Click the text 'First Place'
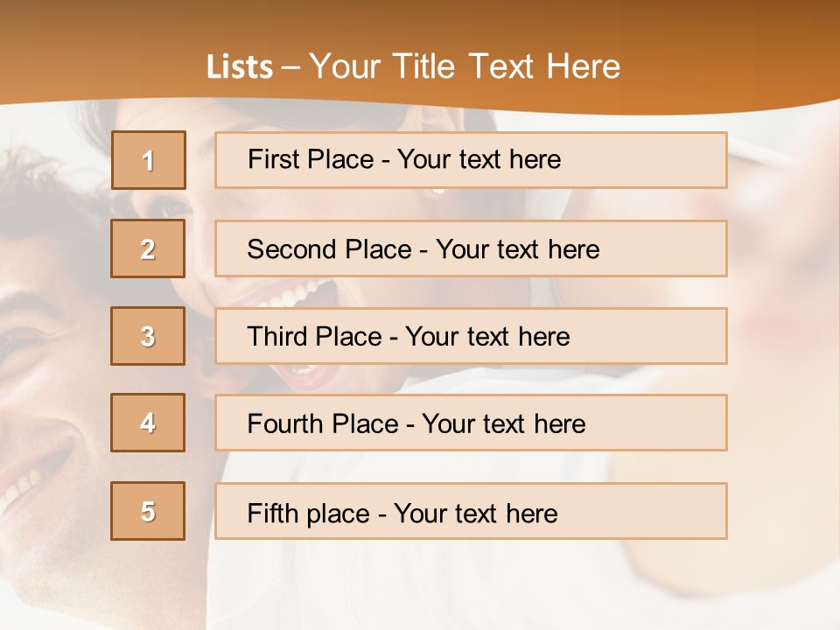This screenshot has height=630, width=840. (311, 159)
